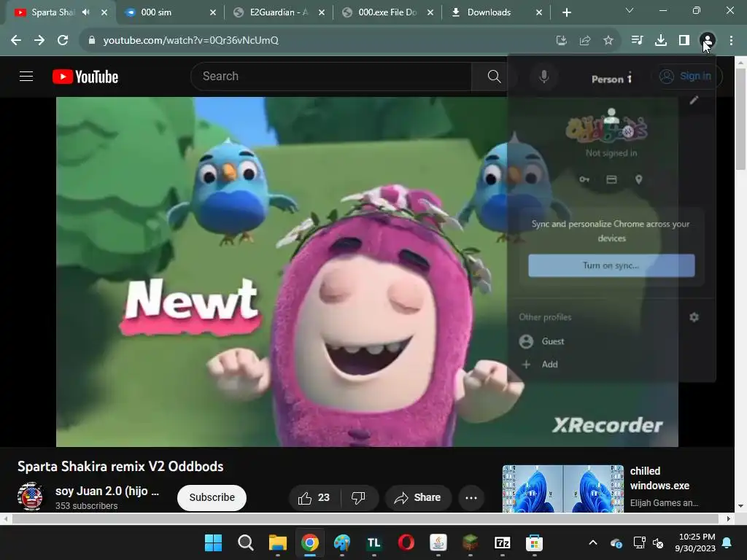
Task: Add a new Chrome profile
Action: 611,365
